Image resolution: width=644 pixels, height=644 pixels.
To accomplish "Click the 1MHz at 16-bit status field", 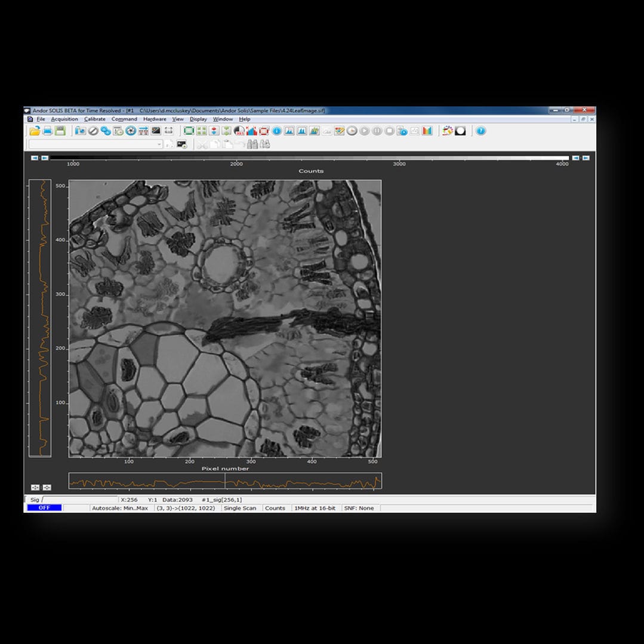I will pos(315,508).
